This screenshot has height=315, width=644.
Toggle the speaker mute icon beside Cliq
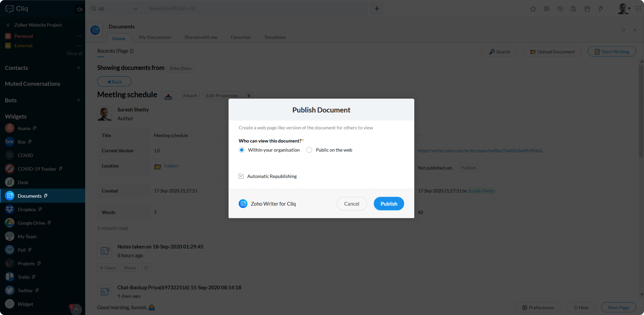pos(79,9)
